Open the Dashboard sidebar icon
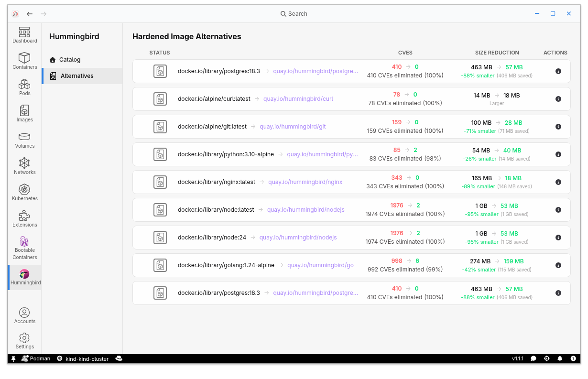Viewport: 588px width, 379px height. 24,35
